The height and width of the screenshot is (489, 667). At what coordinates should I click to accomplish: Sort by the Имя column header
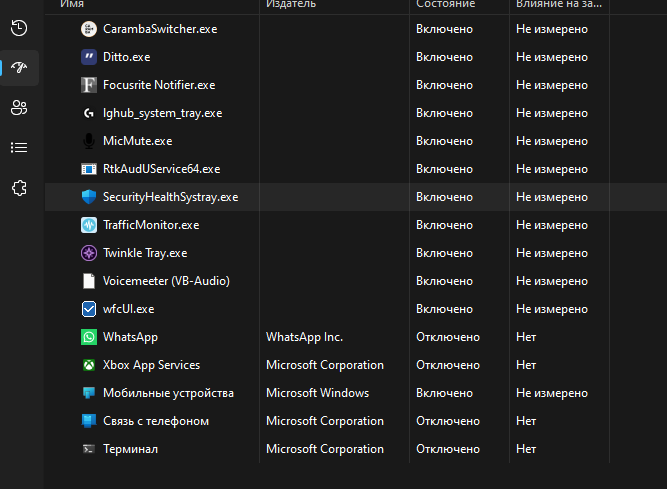pyautogui.click(x=72, y=5)
